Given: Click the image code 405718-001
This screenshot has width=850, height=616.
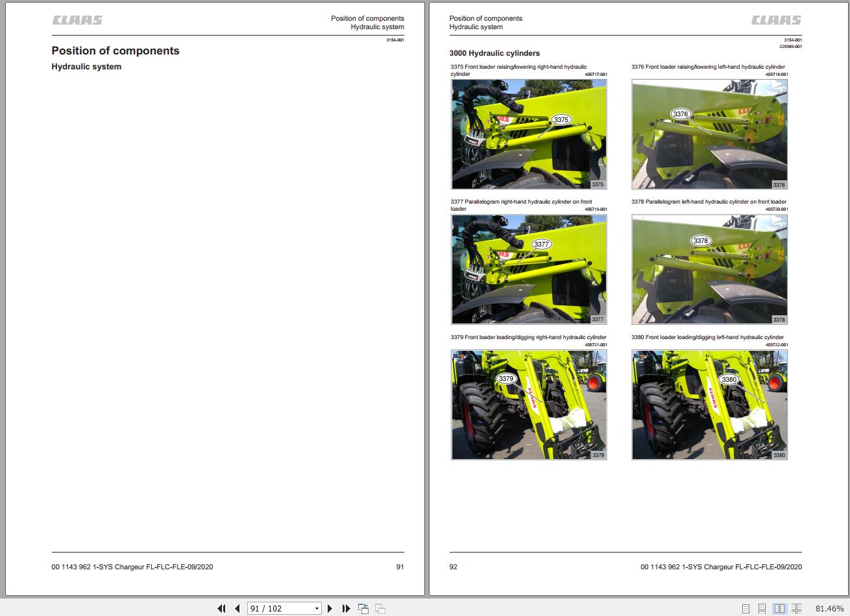Looking at the screenshot, I should tap(777, 75).
